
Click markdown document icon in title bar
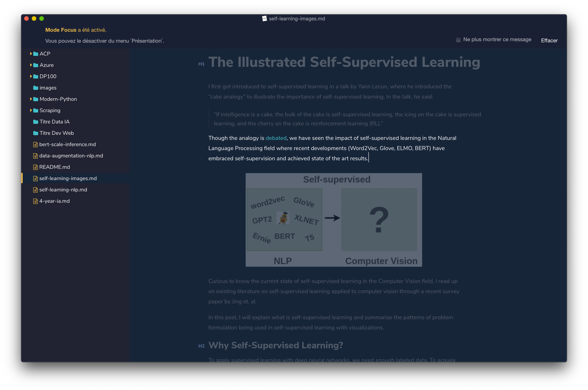tap(264, 19)
